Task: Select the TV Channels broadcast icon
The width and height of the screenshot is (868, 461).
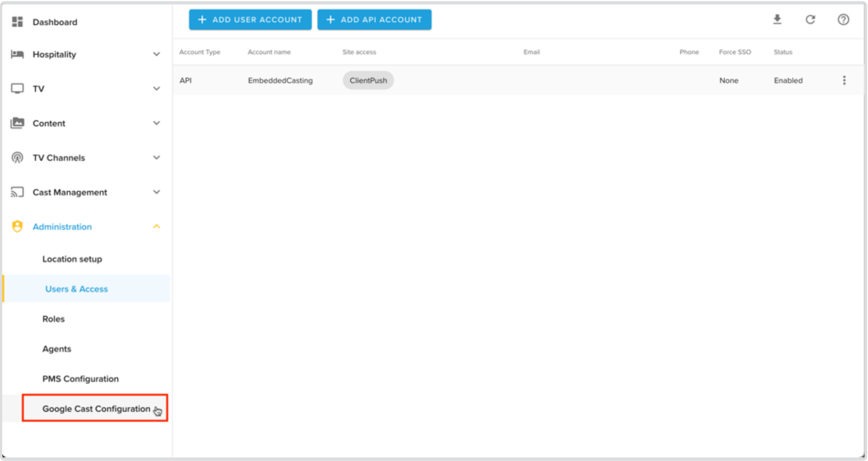Action: point(18,157)
